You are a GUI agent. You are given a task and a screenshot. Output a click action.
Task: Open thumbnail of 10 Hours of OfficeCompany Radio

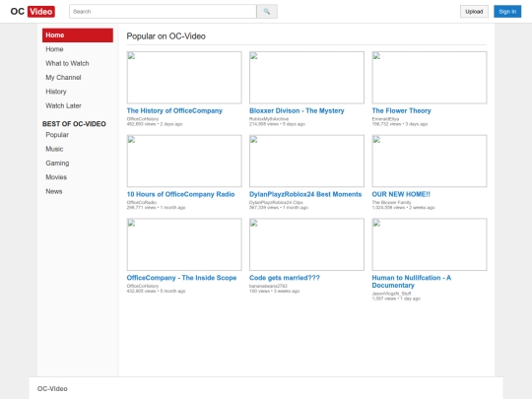(x=184, y=161)
